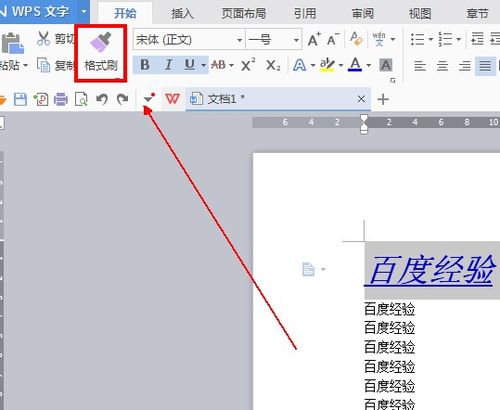Add a new document tab with plus button
The image size is (500, 410).
[x=383, y=99]
